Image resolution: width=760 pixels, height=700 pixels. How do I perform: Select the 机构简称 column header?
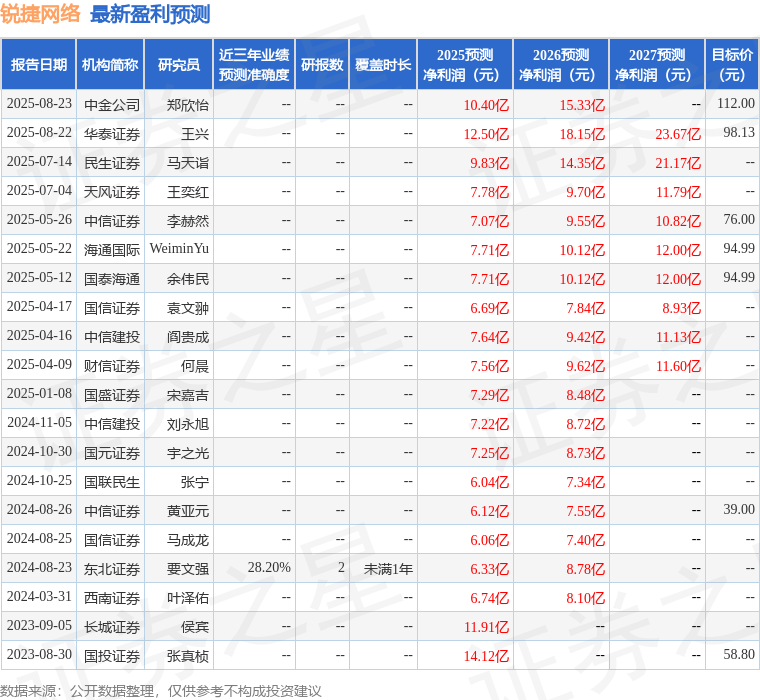tap(110, 64)
